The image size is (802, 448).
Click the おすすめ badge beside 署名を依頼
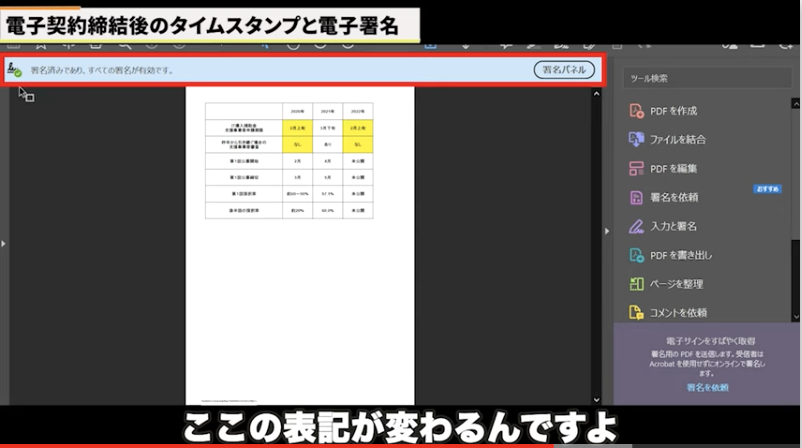coord(767,189)
